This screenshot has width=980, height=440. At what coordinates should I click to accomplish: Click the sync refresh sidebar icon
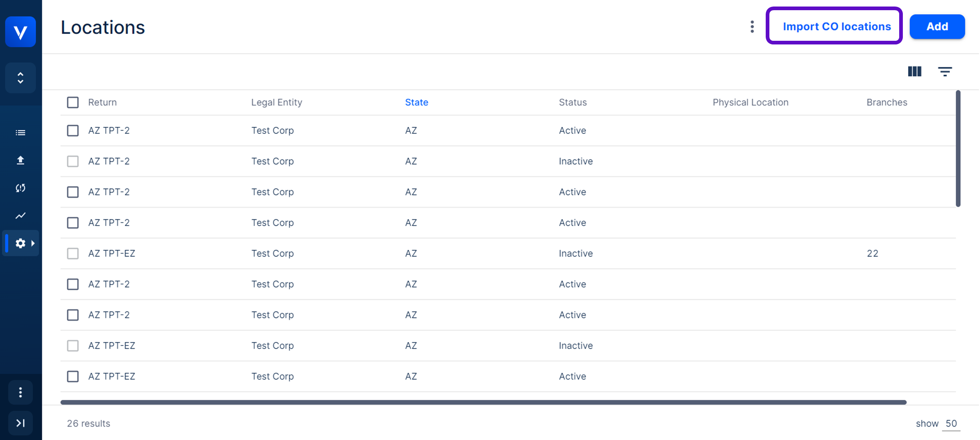(x=20, y=188)
